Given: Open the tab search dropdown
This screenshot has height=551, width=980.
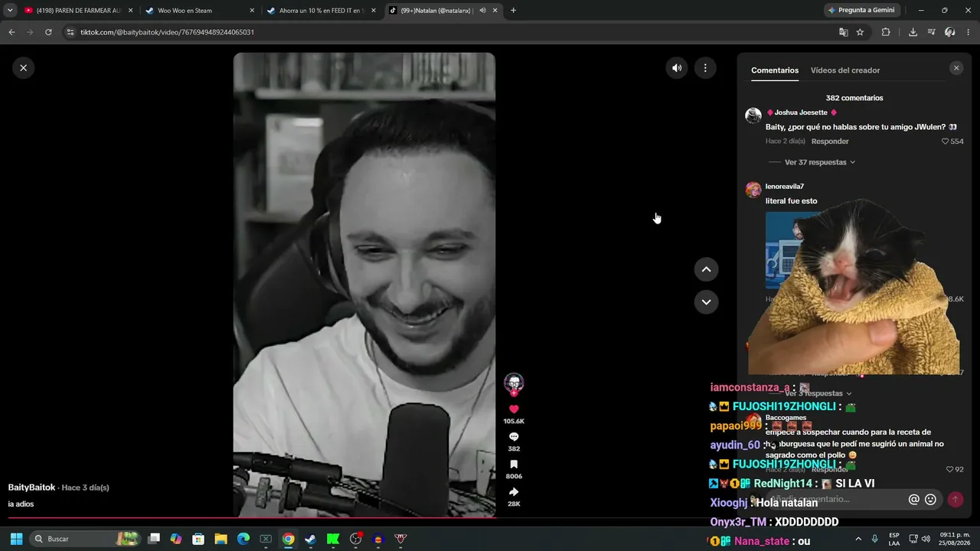Looking at the screenshot, I should coord(10,10).
